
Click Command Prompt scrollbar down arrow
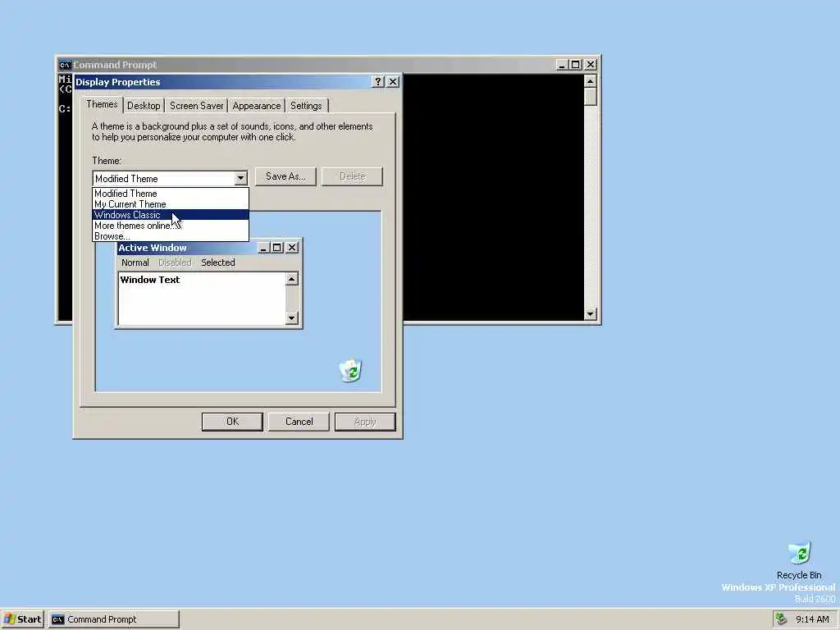pyautogui.click(x=591, y=314)
